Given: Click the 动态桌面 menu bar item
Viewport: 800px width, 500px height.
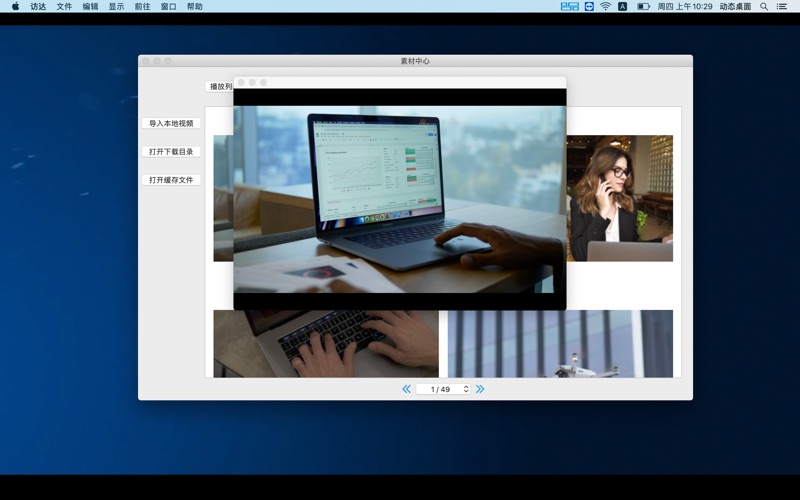Looking at the screenshot, I should (735, 6).
